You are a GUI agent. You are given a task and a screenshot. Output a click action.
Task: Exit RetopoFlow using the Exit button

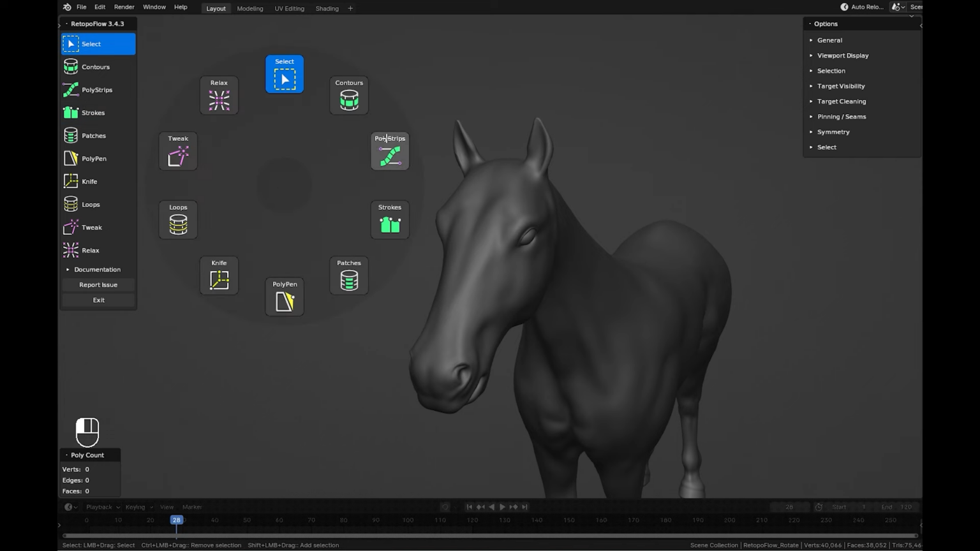pos(98,300)
